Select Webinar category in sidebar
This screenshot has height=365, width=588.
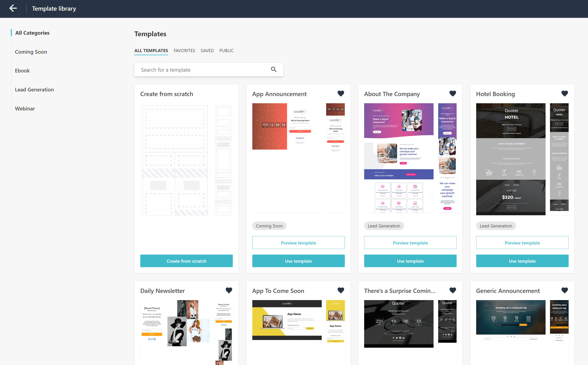point(25,108)
